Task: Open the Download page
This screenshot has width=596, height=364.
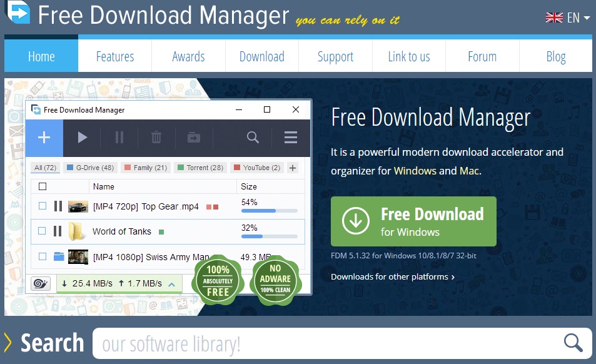Action: (x=262, y=56)
